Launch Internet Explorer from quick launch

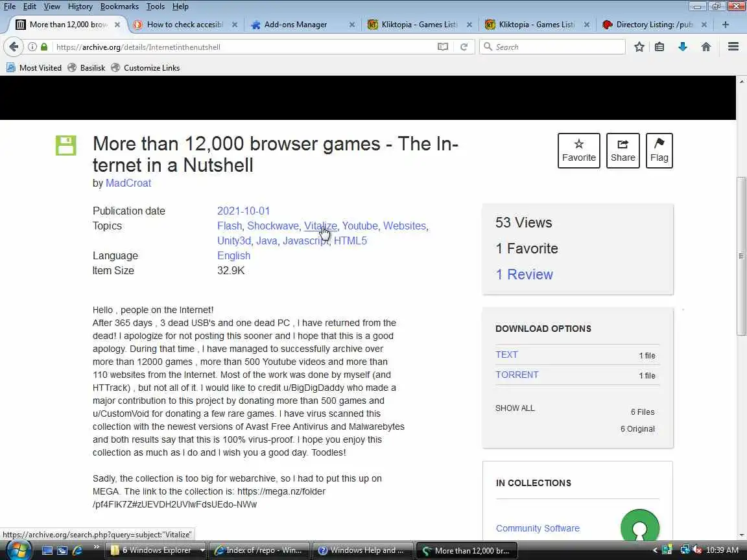[77, 550]
